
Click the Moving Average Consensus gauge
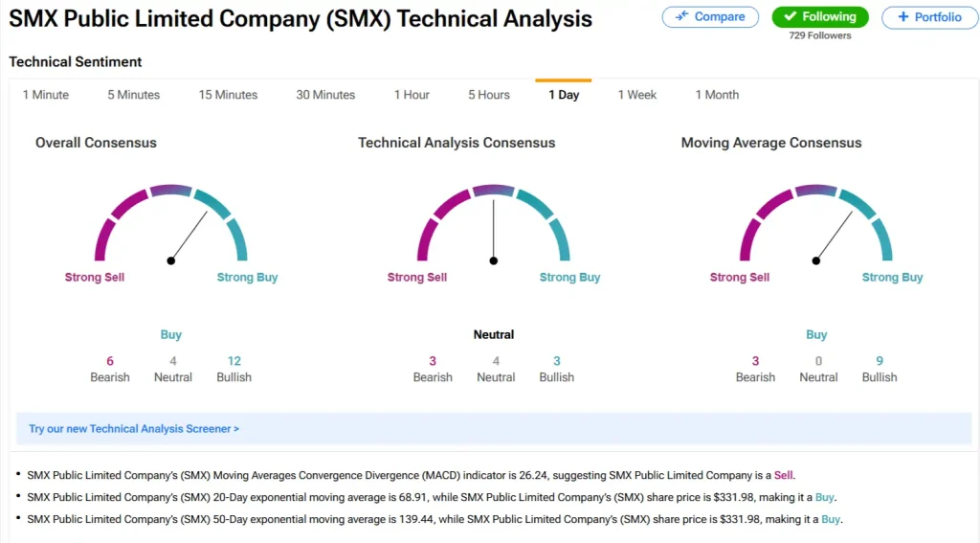(815, 223)
